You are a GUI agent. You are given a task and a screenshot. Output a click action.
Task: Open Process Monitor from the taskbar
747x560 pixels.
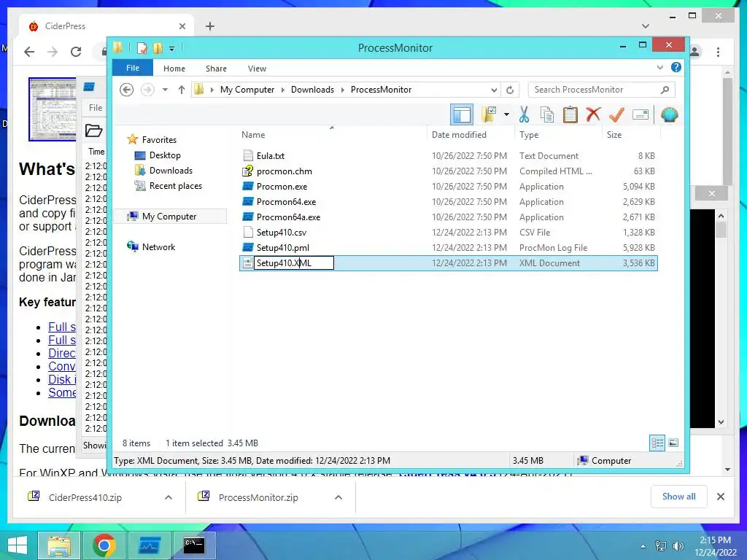pos(150,545)
